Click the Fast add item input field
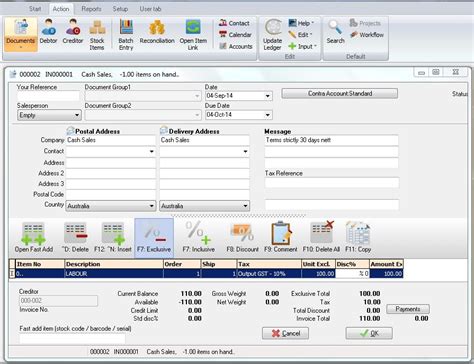The width and height of the screenshot is (474, 364). point(72,338)
